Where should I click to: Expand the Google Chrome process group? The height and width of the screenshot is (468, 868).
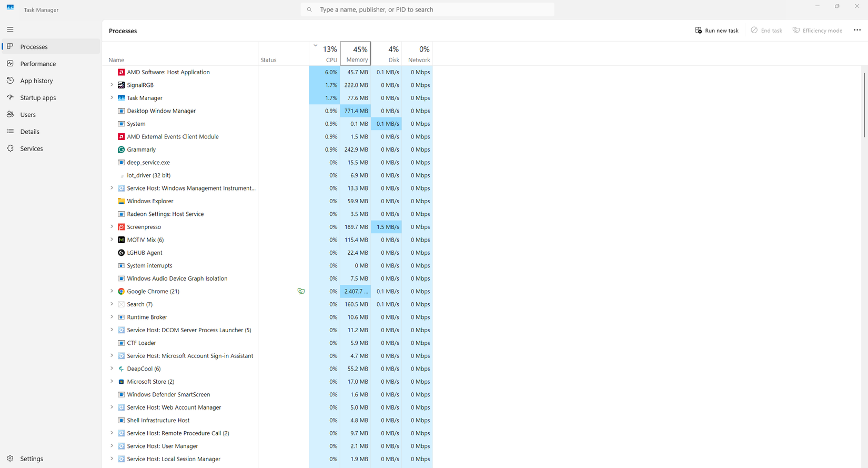coord(112,291)
